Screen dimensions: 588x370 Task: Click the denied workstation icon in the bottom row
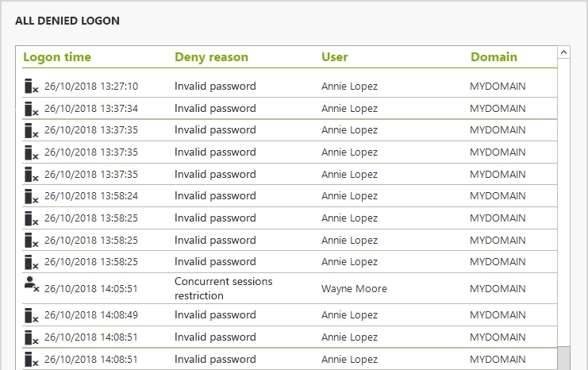(31, 359)
